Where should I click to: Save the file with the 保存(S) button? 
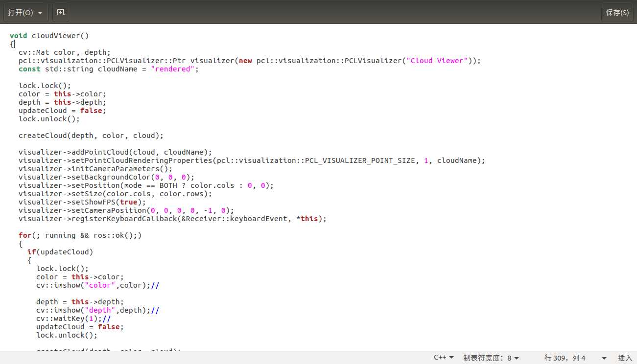617,12
